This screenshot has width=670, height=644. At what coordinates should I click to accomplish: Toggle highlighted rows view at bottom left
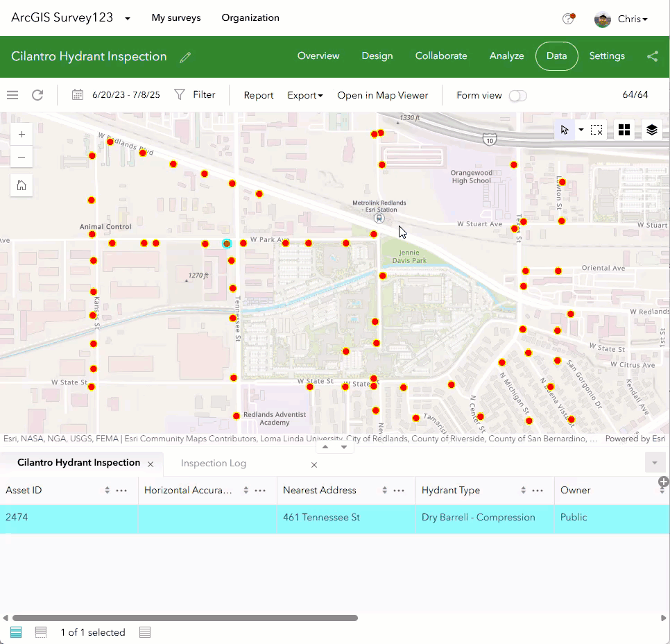coord(16,632)
